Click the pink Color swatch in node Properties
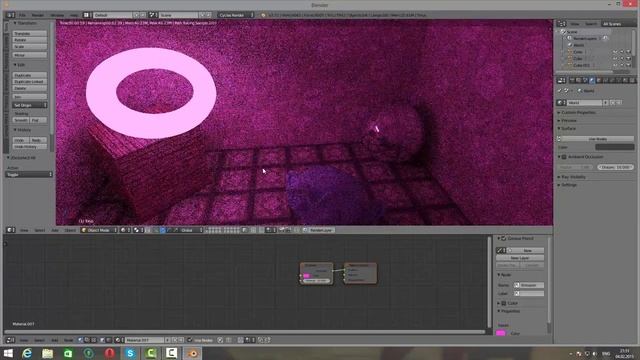 tap(501, 333)
